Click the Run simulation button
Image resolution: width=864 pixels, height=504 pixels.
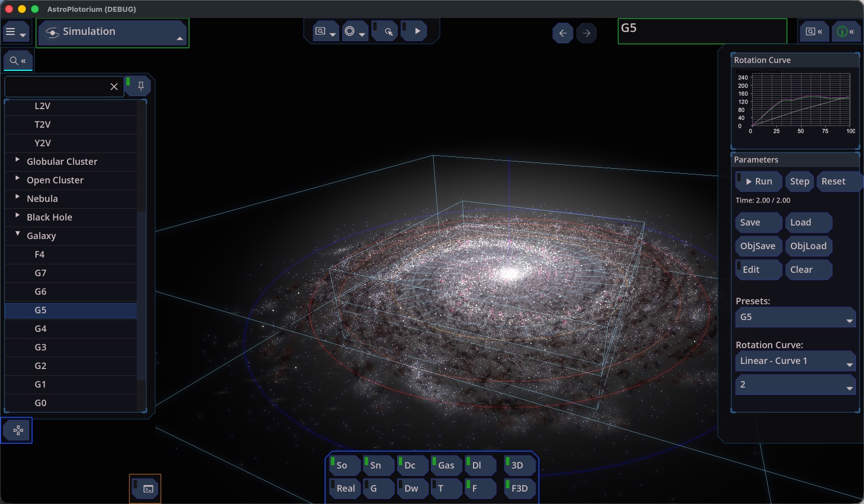758,181
